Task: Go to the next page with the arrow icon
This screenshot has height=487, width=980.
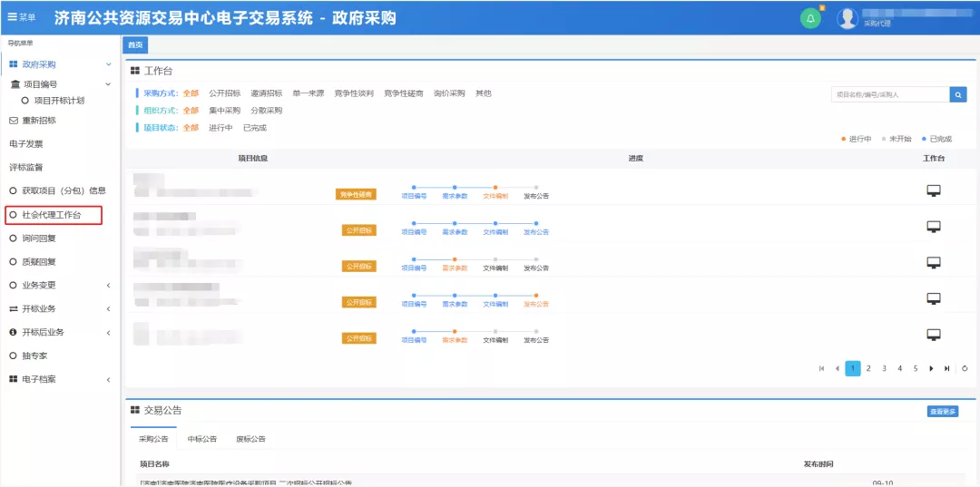Action: coord(932,368)
